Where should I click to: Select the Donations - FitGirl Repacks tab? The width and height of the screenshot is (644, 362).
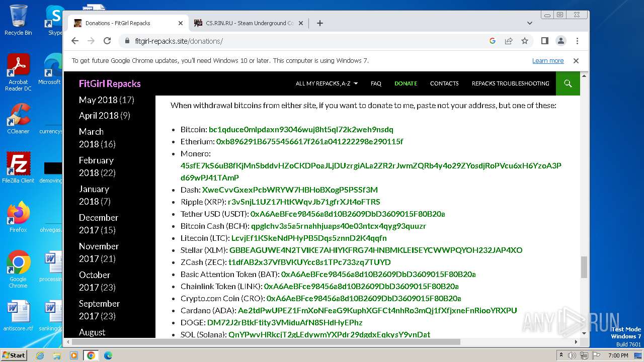(x=128, y=23)
